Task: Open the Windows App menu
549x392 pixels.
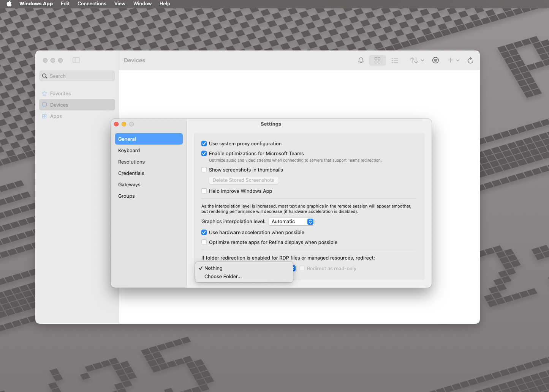Action: point(36,4)
